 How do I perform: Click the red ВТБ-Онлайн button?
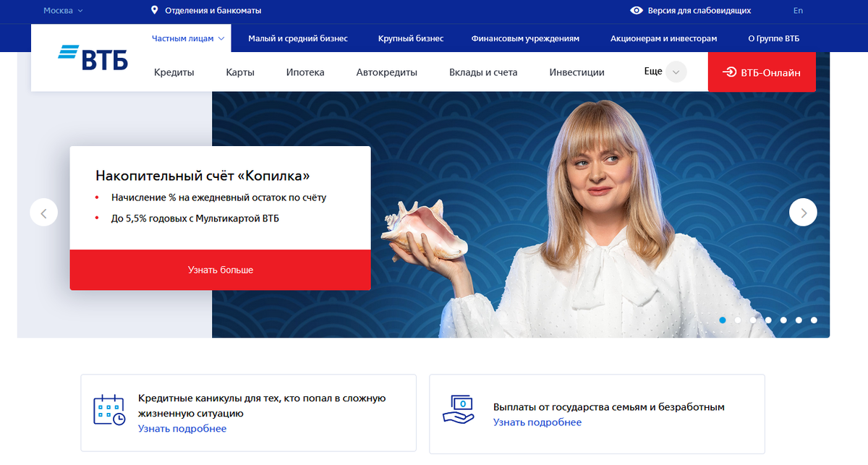coord(762,72)
